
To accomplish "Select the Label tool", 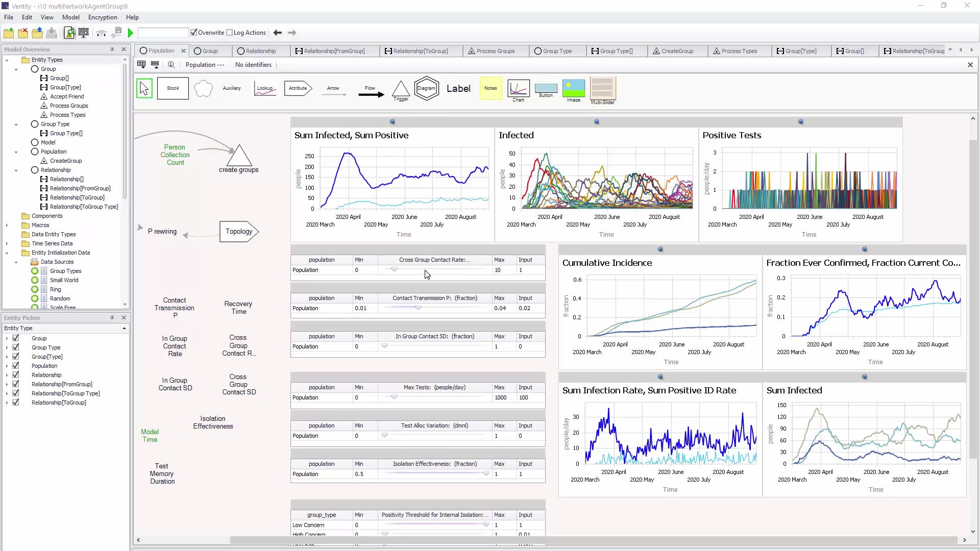I will 458,88.
